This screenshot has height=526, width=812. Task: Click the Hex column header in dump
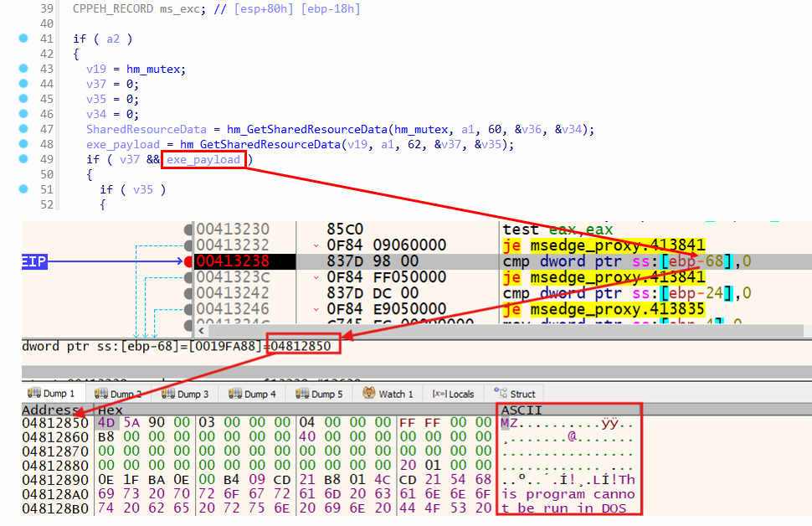(x=110, y=410)
